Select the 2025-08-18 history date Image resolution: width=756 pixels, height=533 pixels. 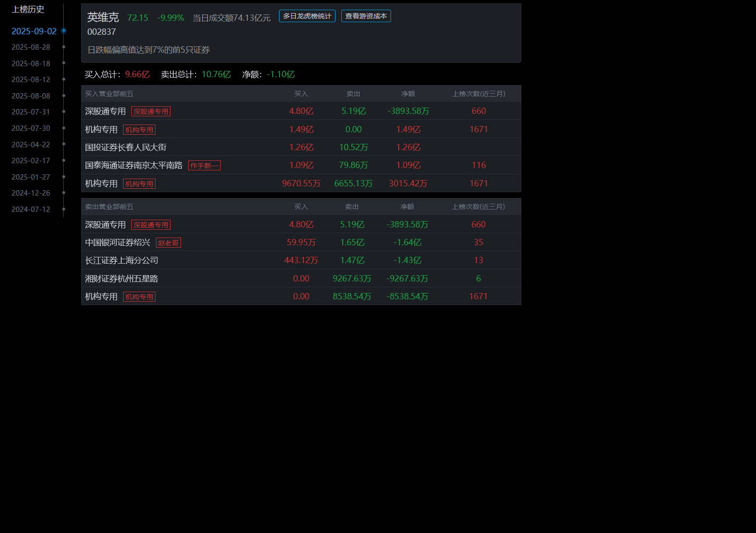[31, 64]
